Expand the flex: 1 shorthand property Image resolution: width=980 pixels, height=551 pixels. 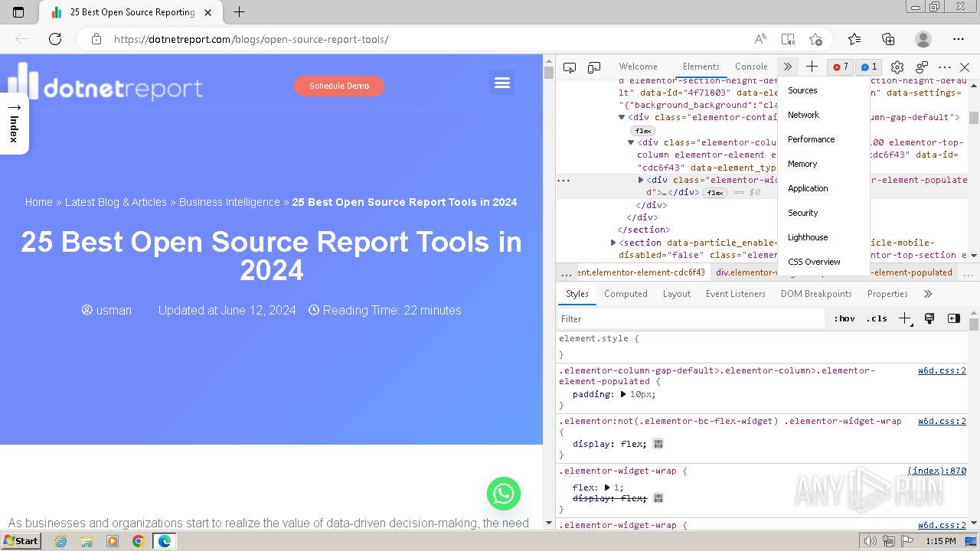coord(607,487)
